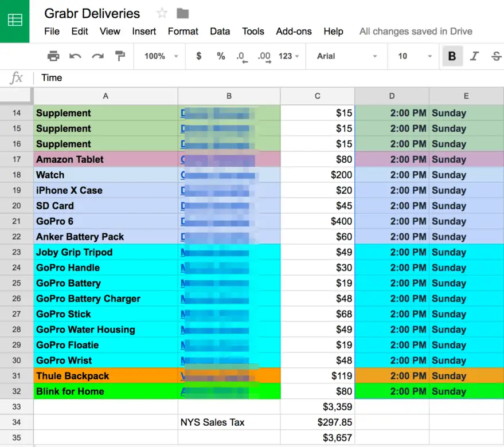This screenshot has width=504, height=447.
Task: Open the Format menu
Action: click(x=183, y=32)
